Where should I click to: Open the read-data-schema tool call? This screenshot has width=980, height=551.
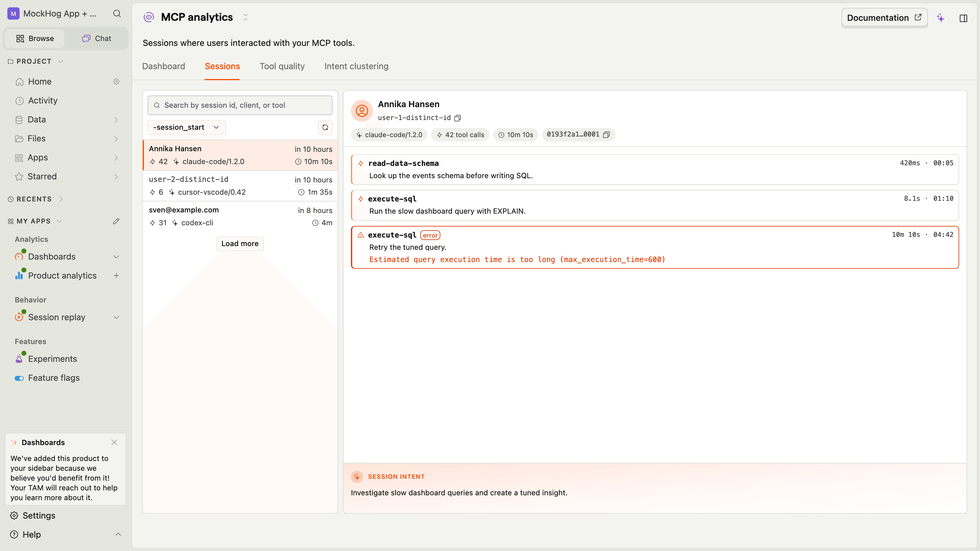655,169
